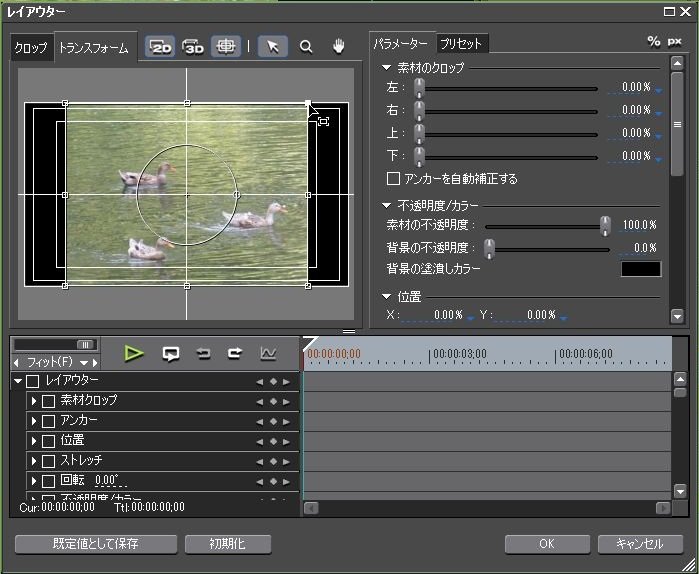Enable the 素材クロップ keyframe checkbox

tap(48, 401)
